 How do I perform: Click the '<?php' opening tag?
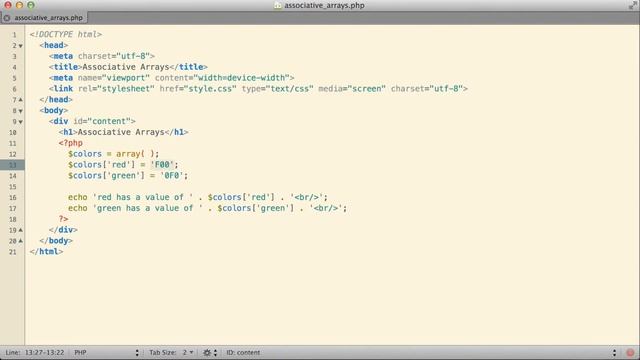coord(71,143)
